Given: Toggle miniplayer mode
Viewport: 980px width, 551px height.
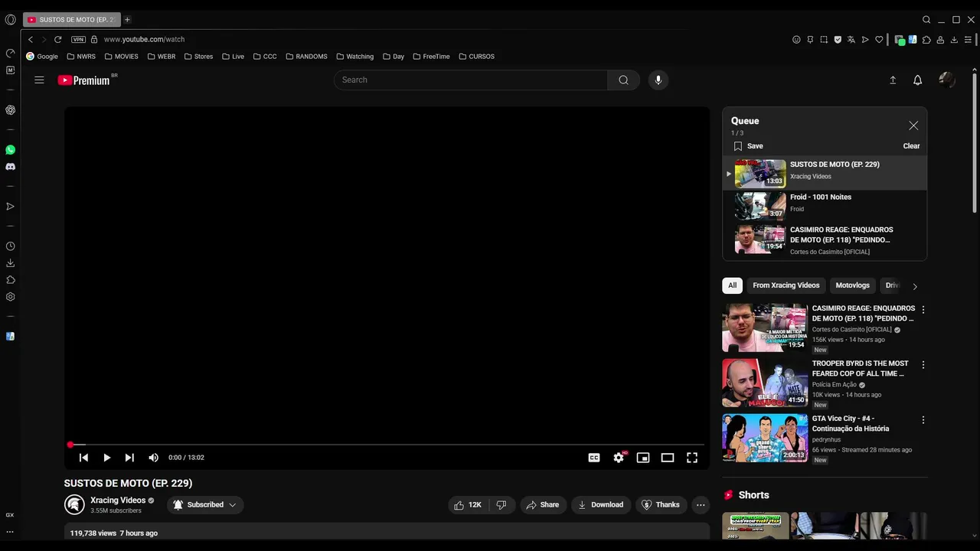Looking at the screenshot, I should [643, 458].
